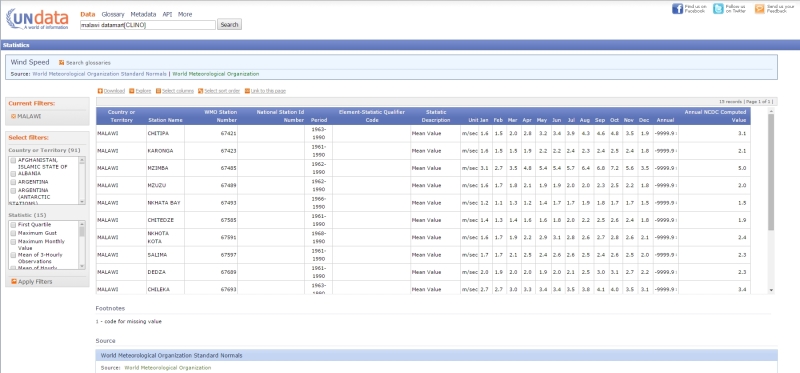Click the Annual NCDC Computed Value header
Screen dimensions: 800x373
(715, 116)
